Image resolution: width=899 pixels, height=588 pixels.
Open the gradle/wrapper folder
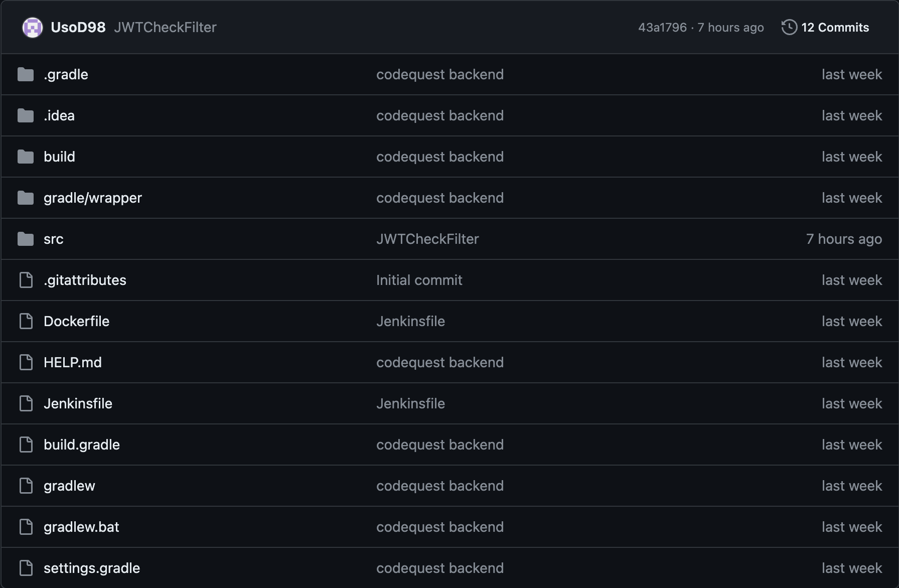93,198
